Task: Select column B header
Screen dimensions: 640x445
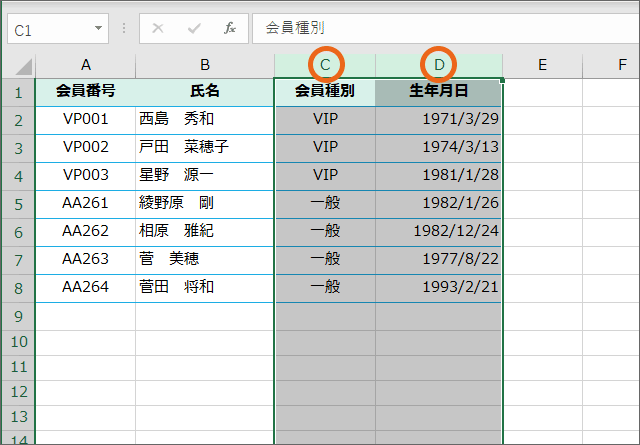Action: click(205, 65)
